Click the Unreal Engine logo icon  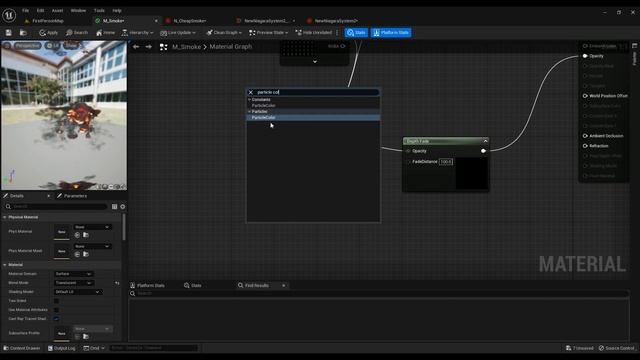coord(9,16)
